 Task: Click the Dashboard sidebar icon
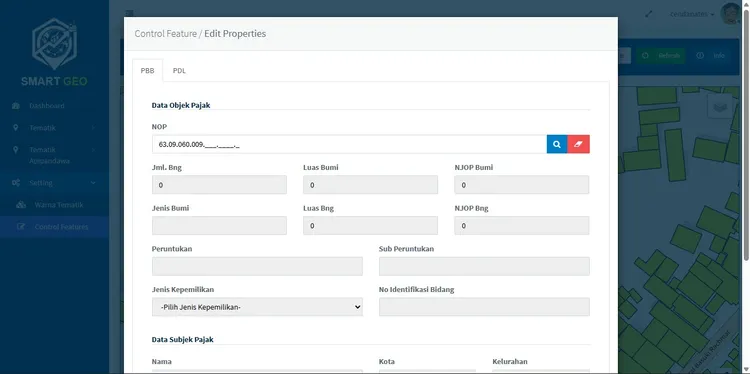click(16, 106)
